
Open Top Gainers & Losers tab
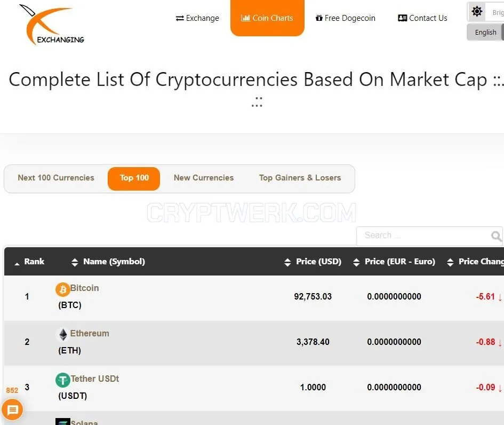300,178
